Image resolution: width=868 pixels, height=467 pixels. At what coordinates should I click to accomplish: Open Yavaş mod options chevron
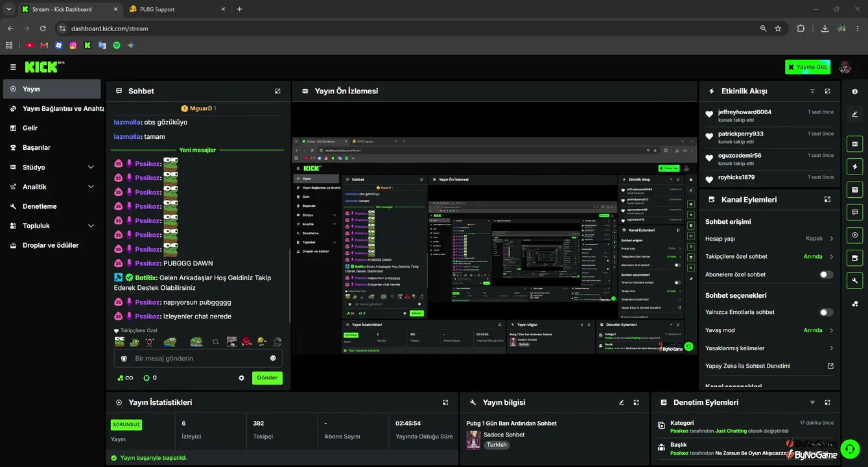pos(831,330)
